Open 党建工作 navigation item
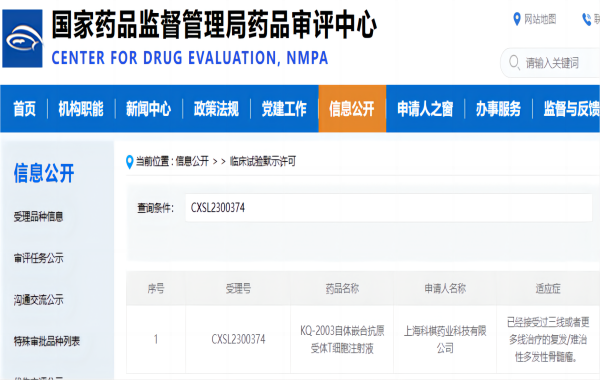600x380 pixels. (x=284, y=109)
